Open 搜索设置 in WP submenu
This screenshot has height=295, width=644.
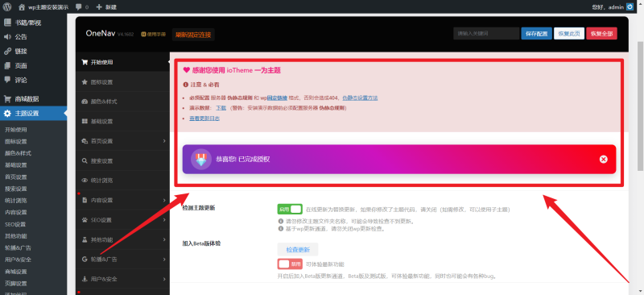pos(16,189)
